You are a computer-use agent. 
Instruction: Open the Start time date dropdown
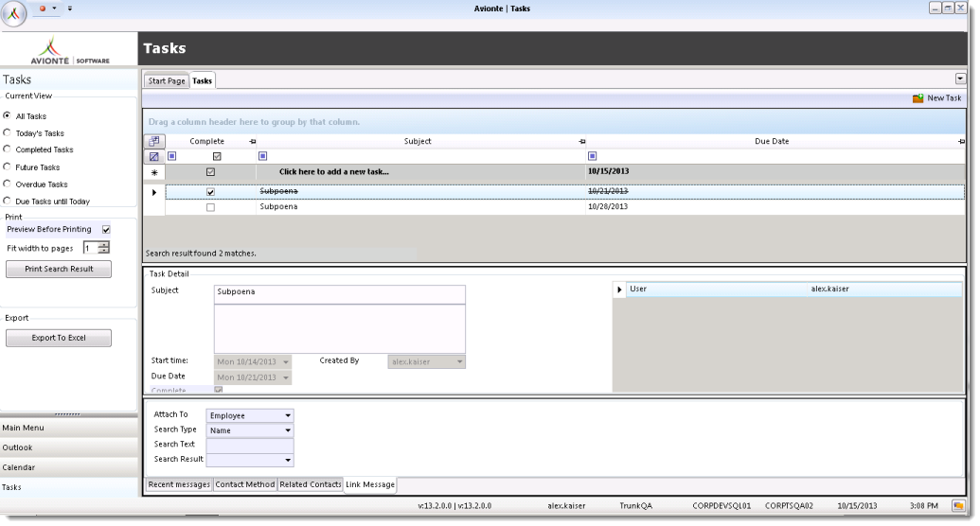coord(286,361)
